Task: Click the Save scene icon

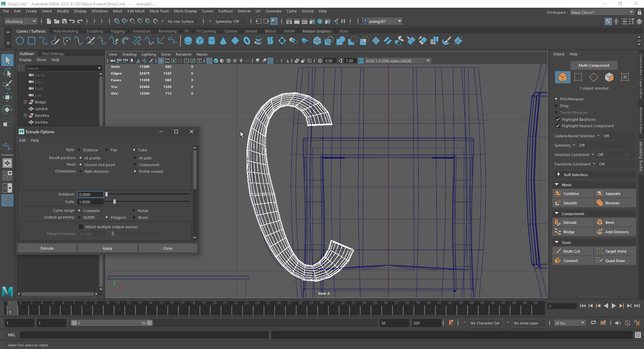Action: (x=64, y=21)
